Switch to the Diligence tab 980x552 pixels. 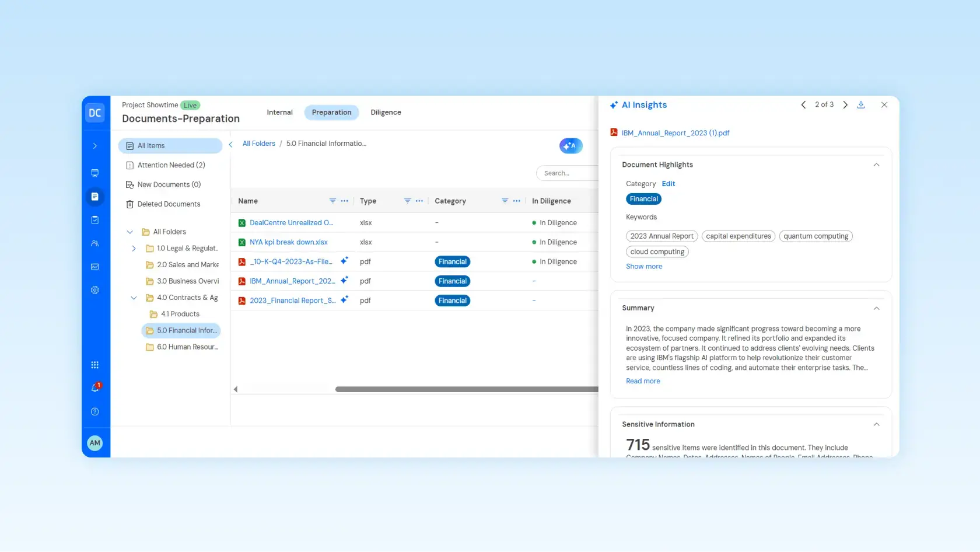386,113
